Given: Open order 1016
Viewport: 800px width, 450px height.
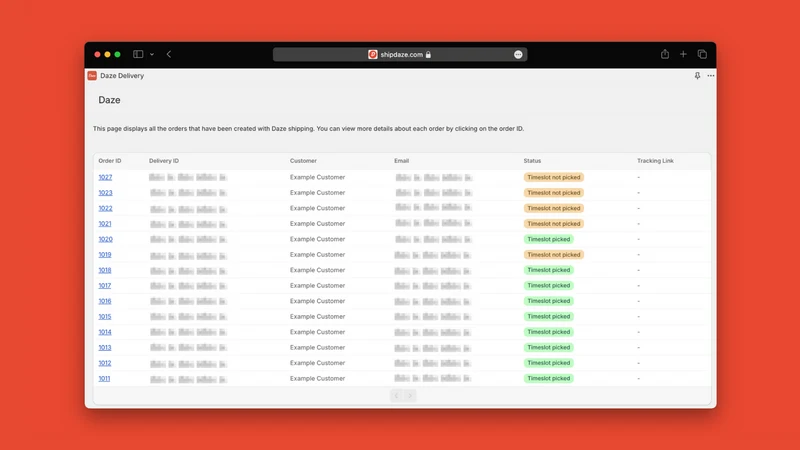Looking at the screenshot, I should pyautogui.click(x=105, y=301).
